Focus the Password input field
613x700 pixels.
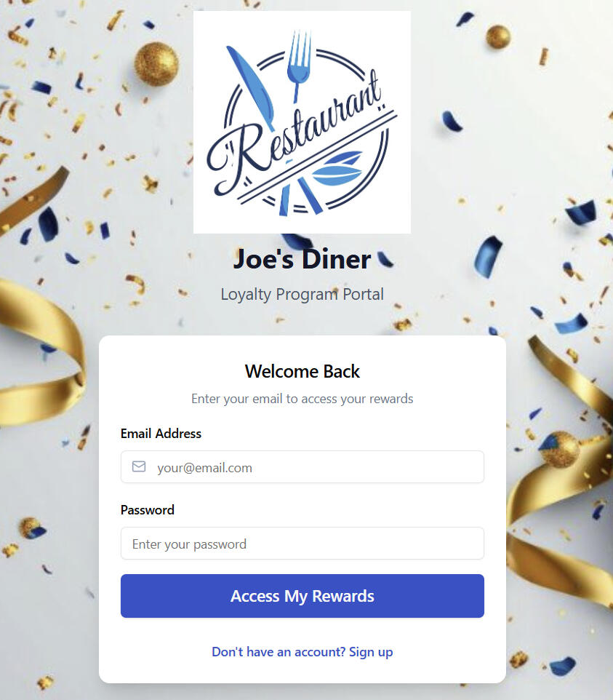(302, 544)
